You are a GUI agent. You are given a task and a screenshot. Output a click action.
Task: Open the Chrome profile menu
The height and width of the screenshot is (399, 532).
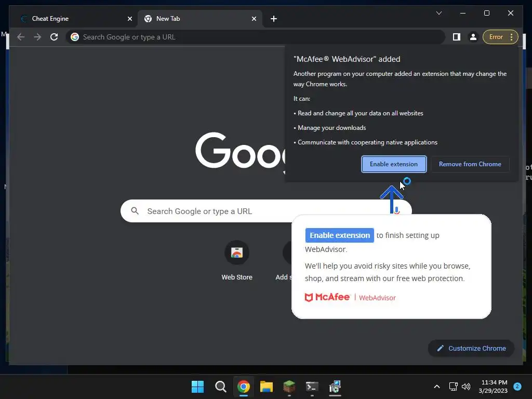point(473,37)
